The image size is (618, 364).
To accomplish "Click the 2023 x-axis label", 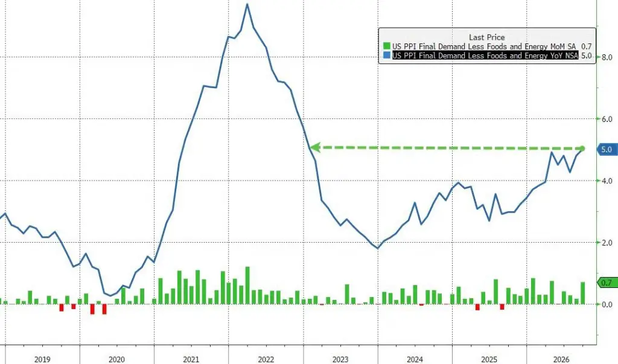I will tap(340, 359).
